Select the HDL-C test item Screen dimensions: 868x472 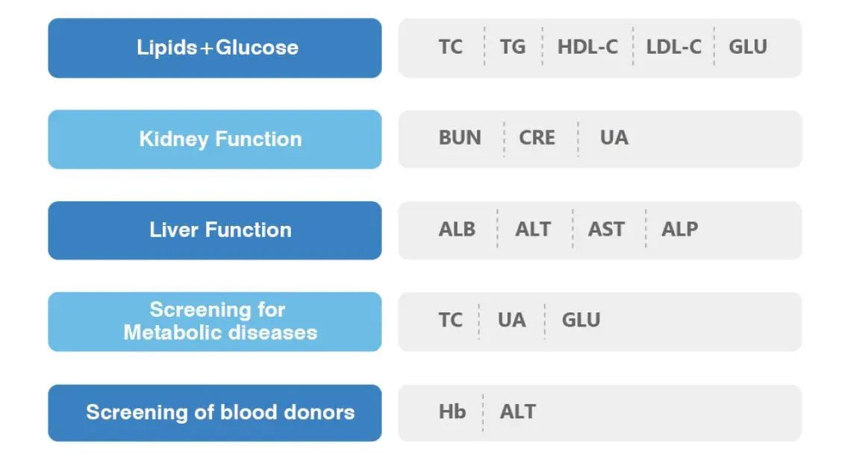(x=587, y=47)
